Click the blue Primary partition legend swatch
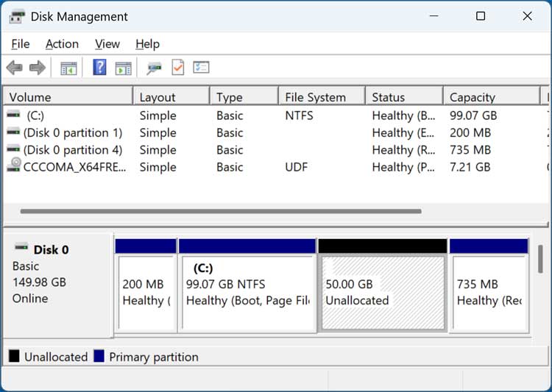This screenshot has width=552, height=392. tap(99, 356)
